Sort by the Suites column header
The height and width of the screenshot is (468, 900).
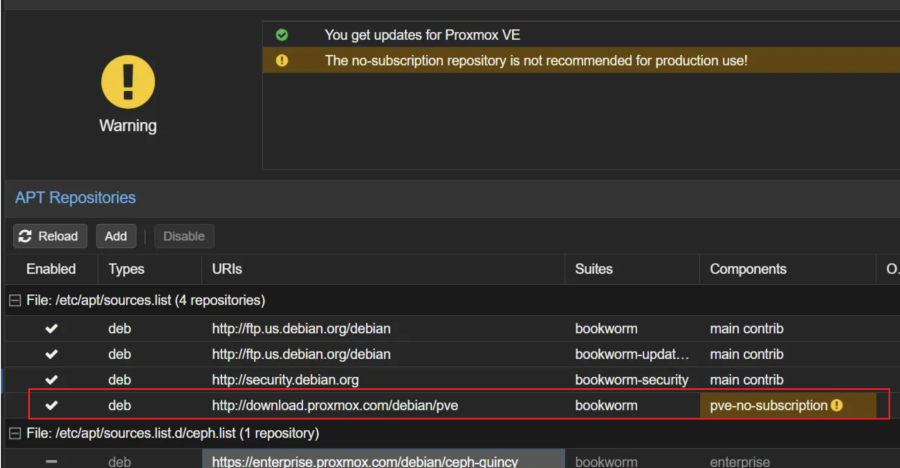click(x=595, y=269)
